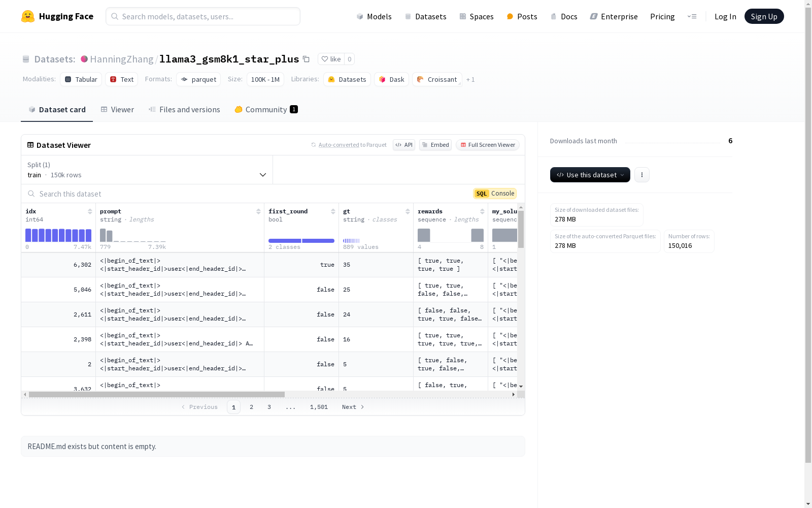The height and width of the screenshot is (508, 812).
Task: Sort by the first_round column
Action: [333, 211]
